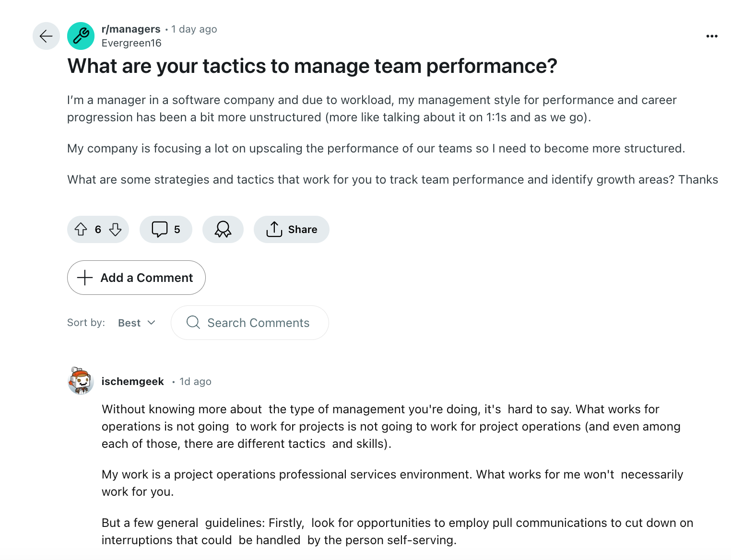Open the Sort by Best dropdown

point(136,323)
